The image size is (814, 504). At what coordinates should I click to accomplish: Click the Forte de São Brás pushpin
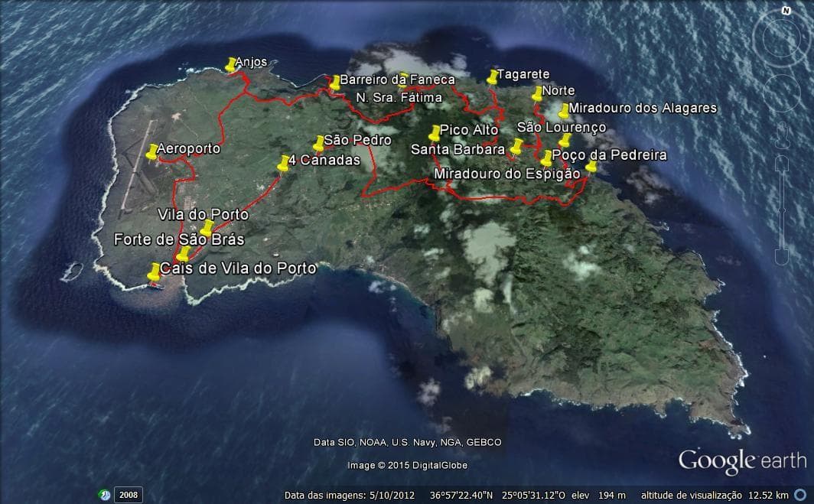184,254
